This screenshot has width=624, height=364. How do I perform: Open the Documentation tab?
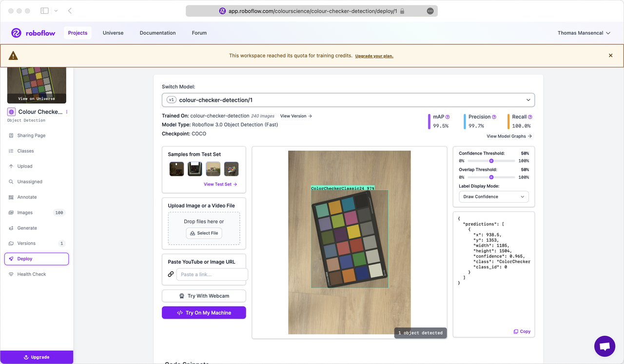(157, 33)
